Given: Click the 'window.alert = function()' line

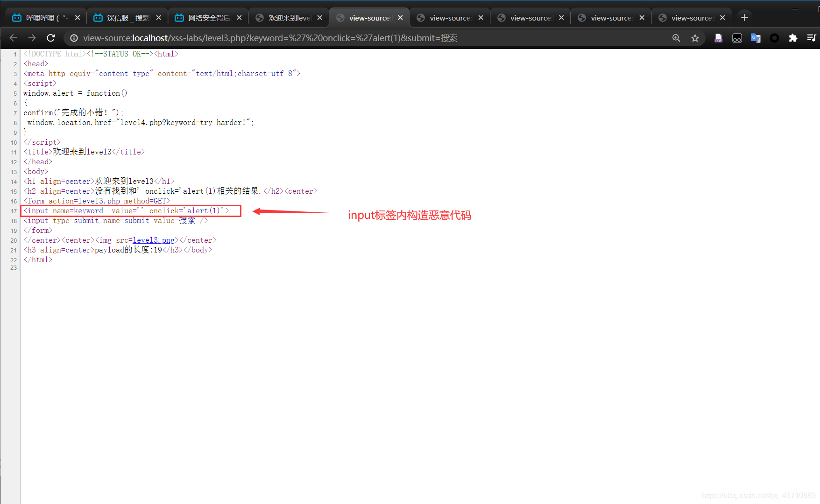Looking at the screenshot, I should coord(75,93).
